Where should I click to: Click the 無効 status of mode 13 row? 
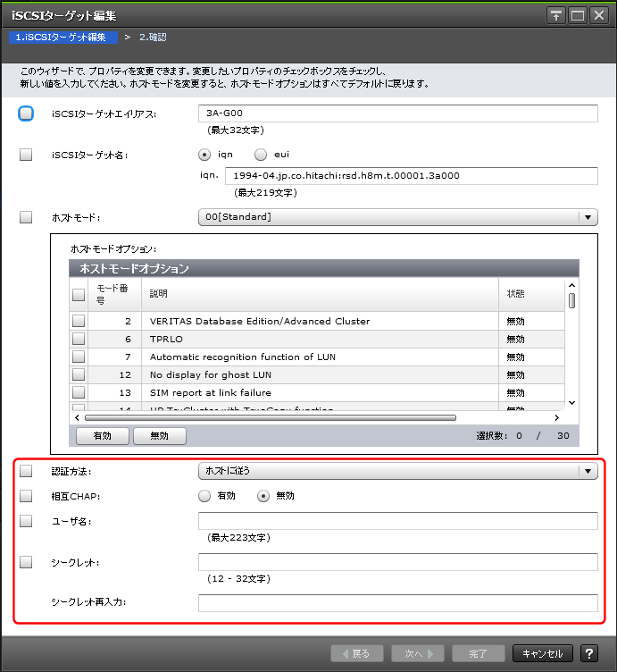point(515,393)
